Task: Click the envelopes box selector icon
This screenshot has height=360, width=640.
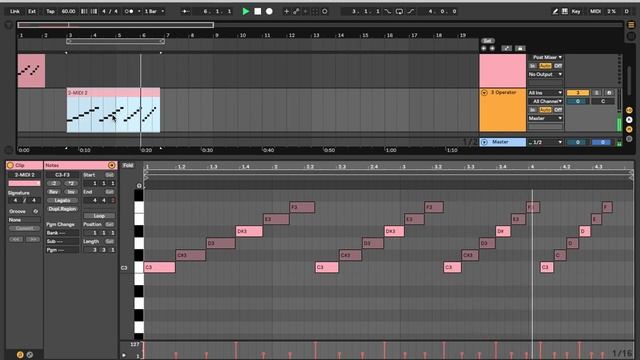Action: pos(30,355)
